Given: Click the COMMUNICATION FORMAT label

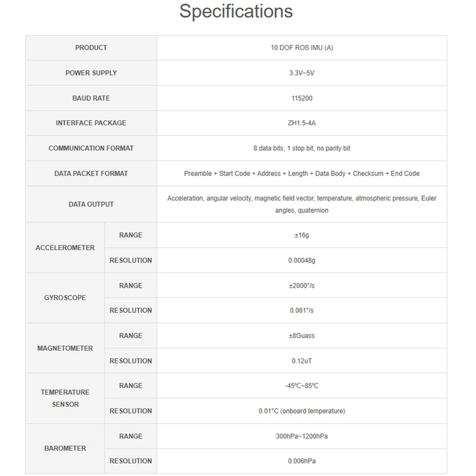Looking at the screenshot, I should tap(91, 148).
